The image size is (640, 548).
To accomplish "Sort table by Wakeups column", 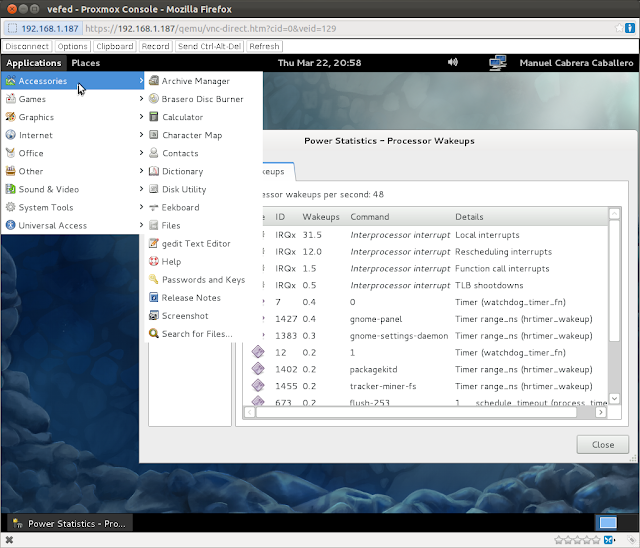I will click(321, 217).
